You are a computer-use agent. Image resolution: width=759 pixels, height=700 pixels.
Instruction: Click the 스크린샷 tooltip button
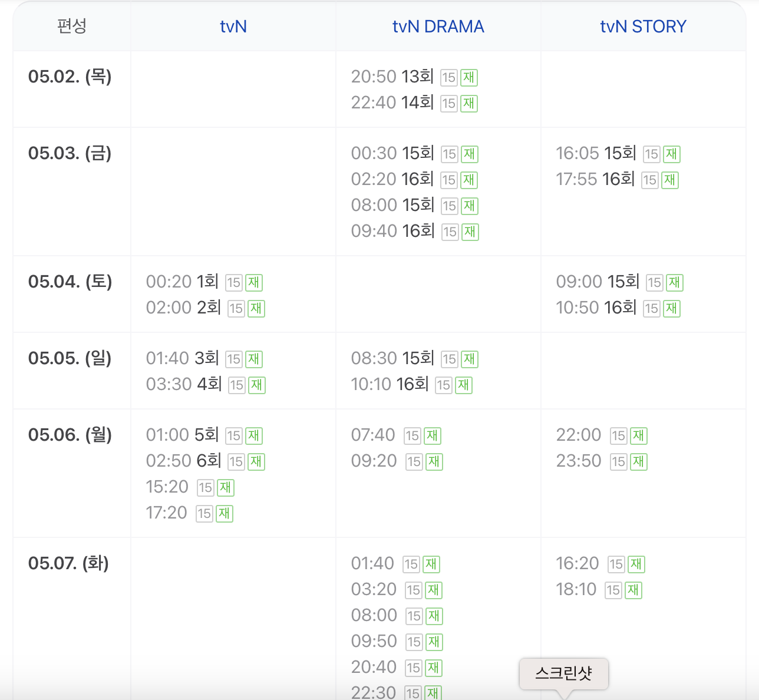pyautogui.click(x=563, y=673)
